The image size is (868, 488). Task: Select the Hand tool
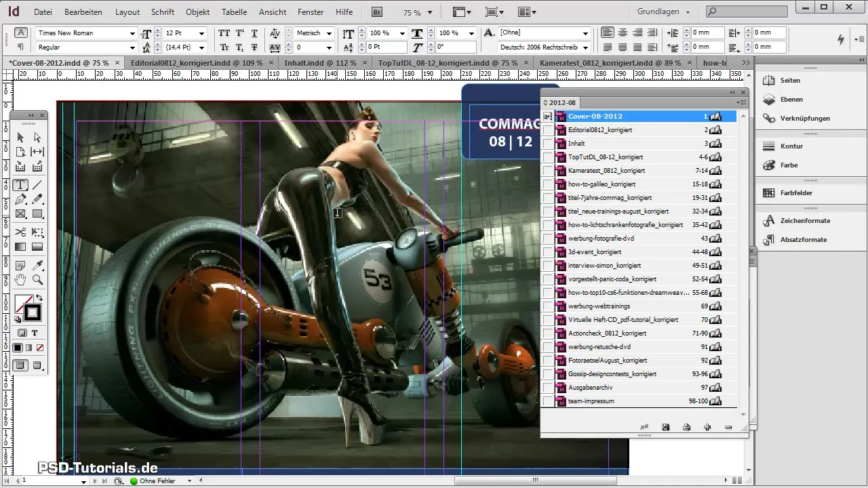(x=20, y=279)
